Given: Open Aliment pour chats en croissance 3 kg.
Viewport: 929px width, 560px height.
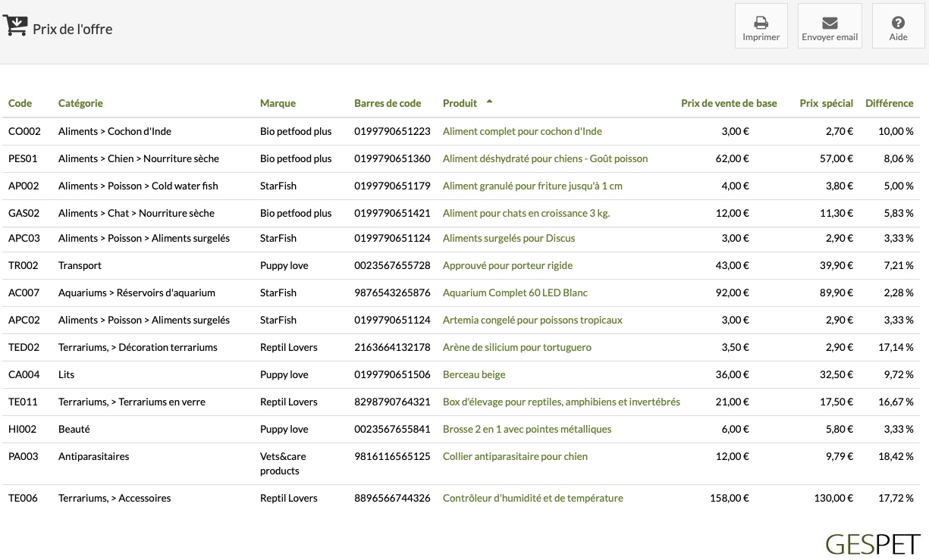Looking at the screenshot, I should tap(526, 213).
